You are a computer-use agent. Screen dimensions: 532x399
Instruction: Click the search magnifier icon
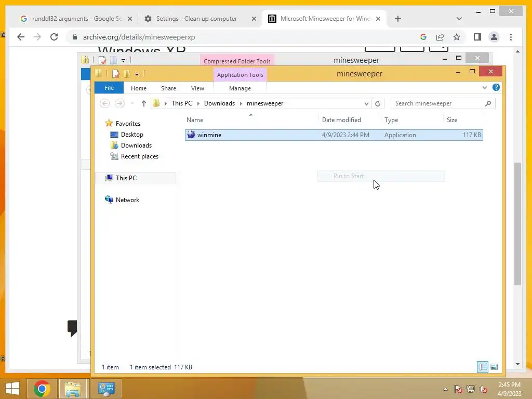coord(488,103)
